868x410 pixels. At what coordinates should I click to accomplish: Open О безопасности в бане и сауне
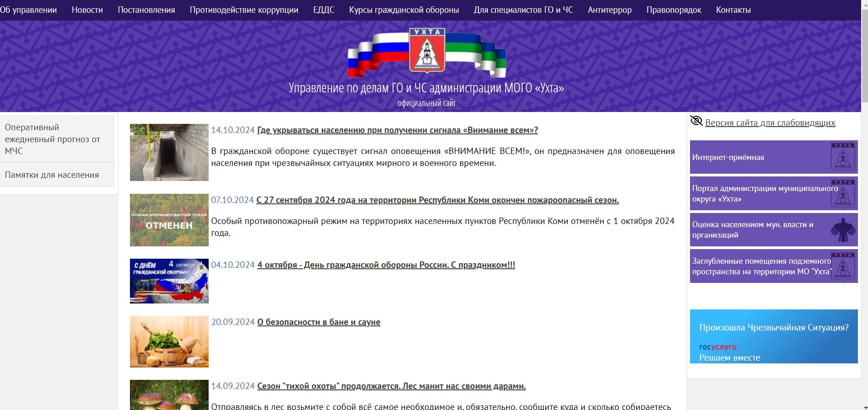[x=319, y=322]
